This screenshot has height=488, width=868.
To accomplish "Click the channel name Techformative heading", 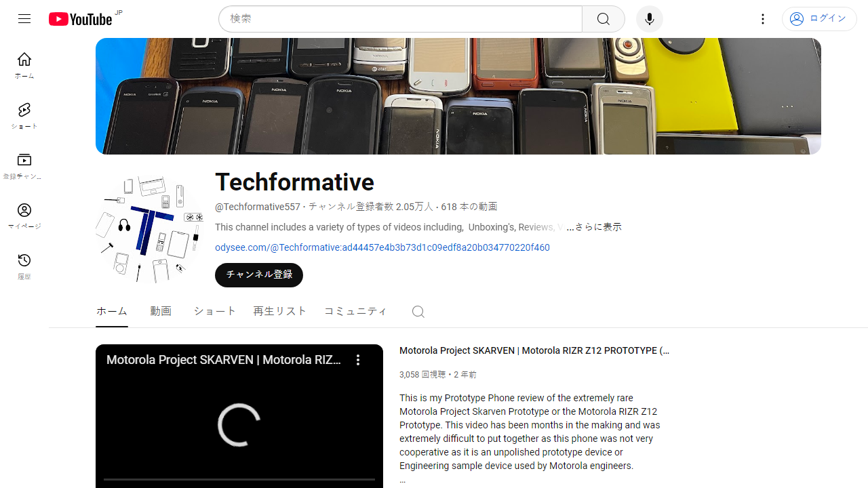I will [x=294, y=182].
